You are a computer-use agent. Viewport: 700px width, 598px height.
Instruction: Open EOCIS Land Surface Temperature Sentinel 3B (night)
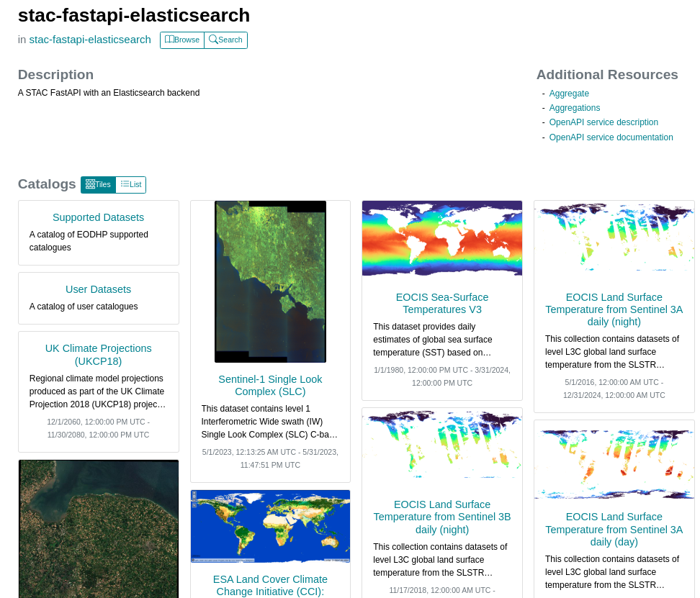442,517
